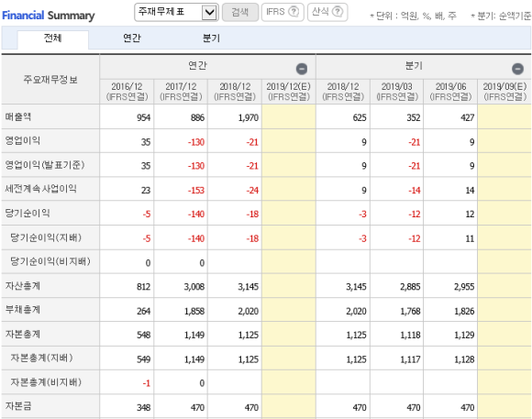The width and height of the screenshot is (532, 419).
Task: Click the quarterly 매출액 value 352
Action: (414, 117)
